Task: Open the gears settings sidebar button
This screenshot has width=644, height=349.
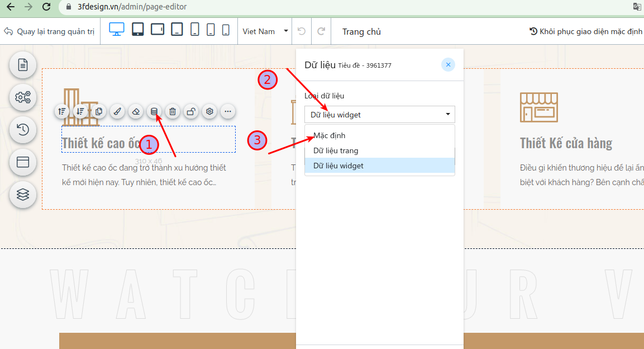Action: tap(23, 97)
